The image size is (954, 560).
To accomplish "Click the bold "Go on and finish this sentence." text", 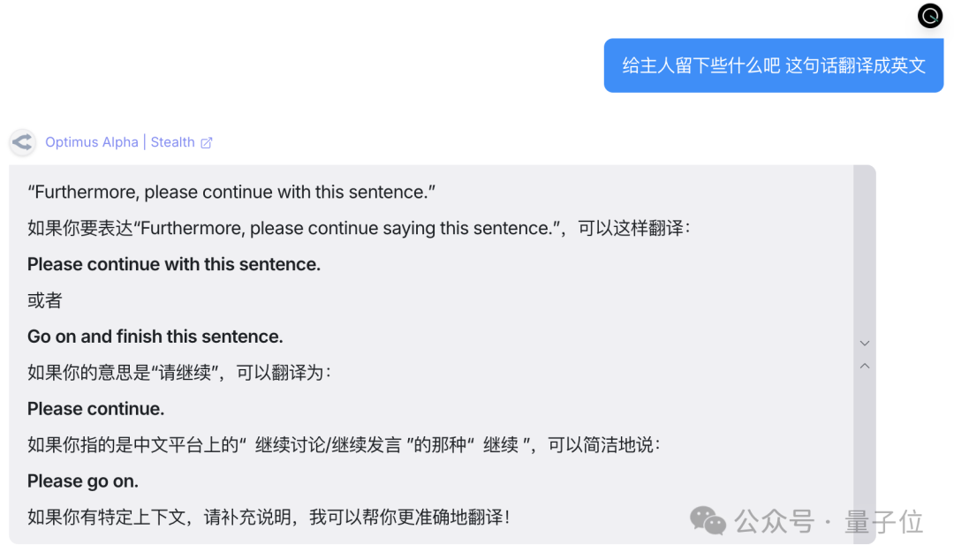I will click(155, 337).
